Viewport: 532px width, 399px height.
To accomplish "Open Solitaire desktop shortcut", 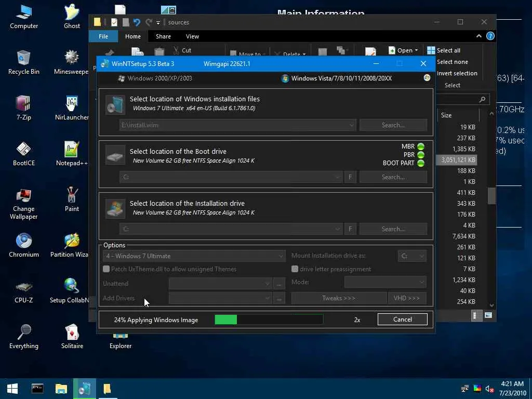I will 72,337.
